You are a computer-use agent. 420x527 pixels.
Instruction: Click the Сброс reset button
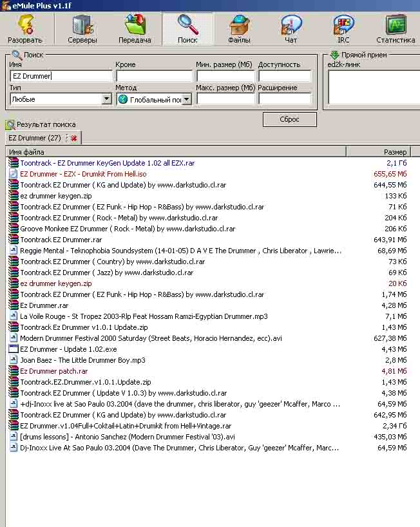[290, 119]
